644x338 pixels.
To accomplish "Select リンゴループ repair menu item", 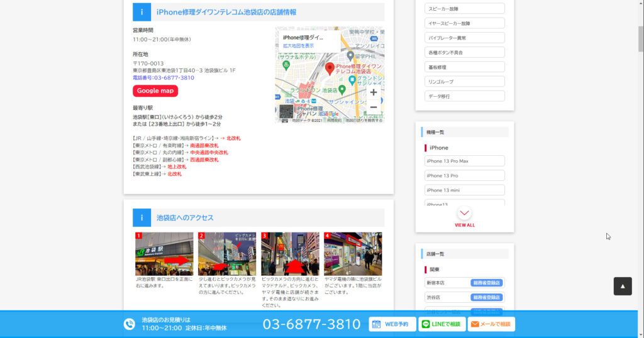I will click(465, 82).
